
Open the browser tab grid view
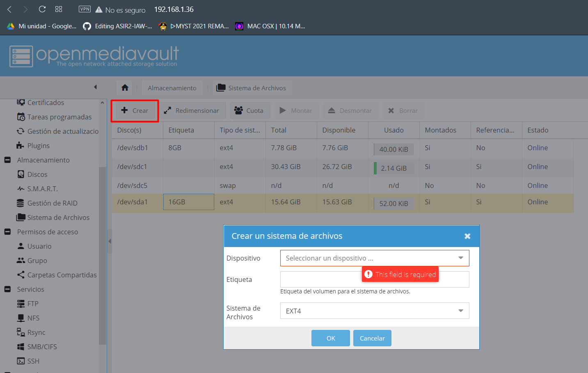59,9
